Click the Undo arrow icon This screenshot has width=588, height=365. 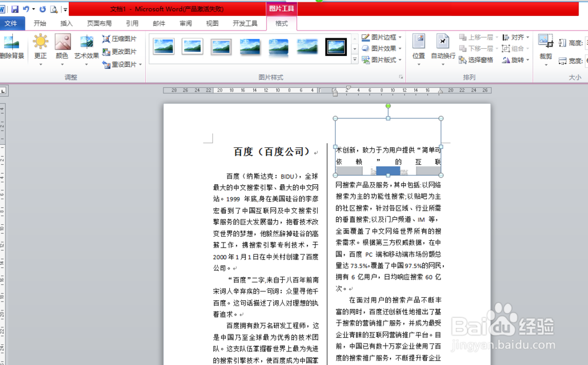[x=26, y=9]
